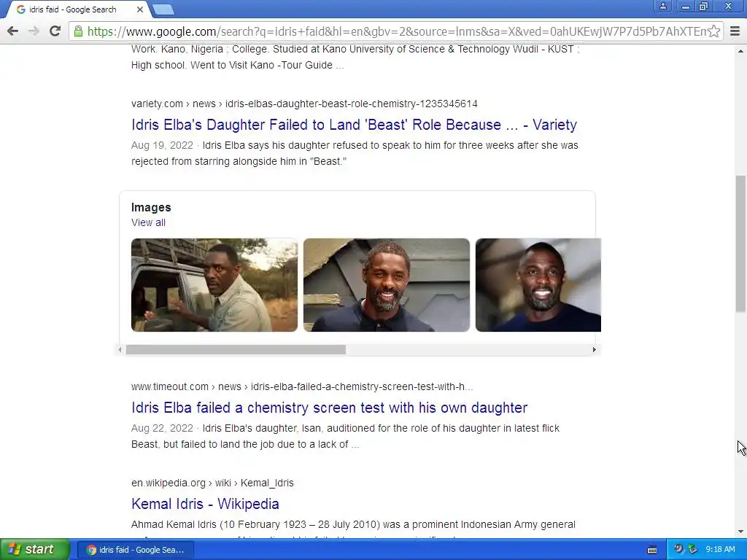Bookmark this page with the star icon
The height and width of the screenshot is (560, 747).
click(x=713, y=31)
